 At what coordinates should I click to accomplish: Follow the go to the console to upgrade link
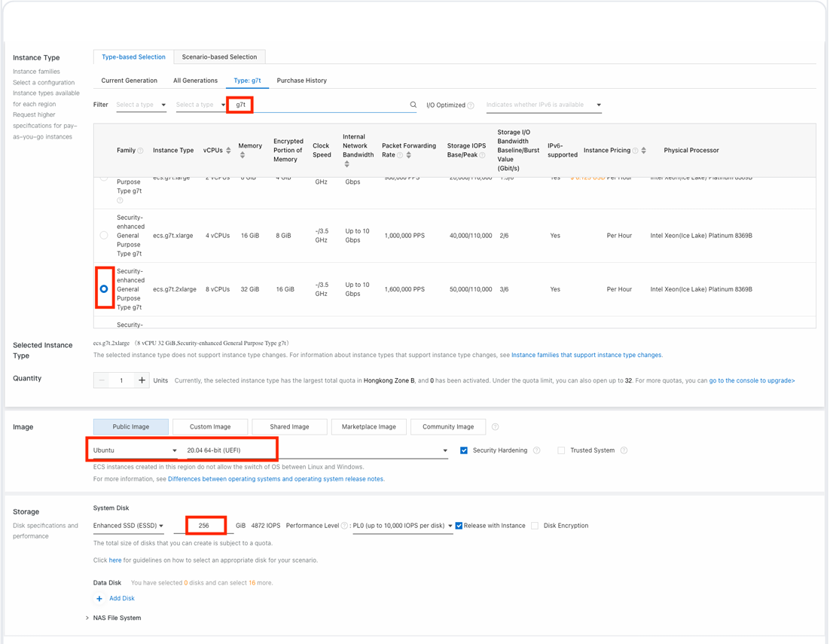752,380
